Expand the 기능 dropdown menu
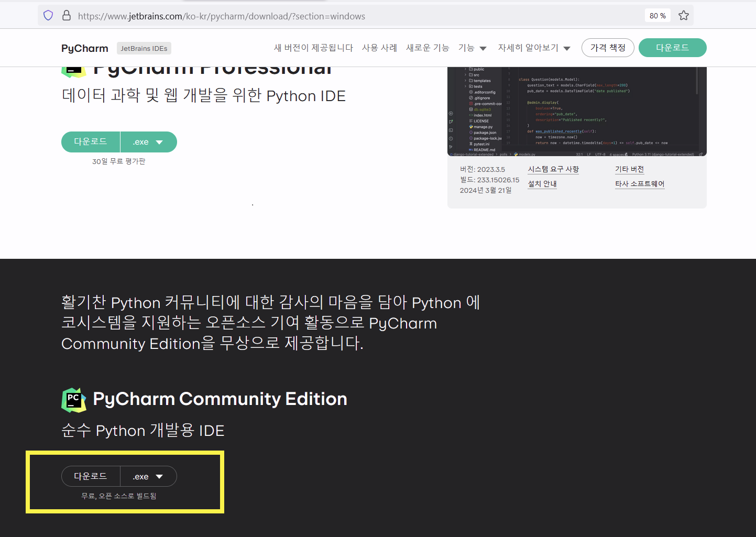756x537 pixels. (x=472, y=48)
